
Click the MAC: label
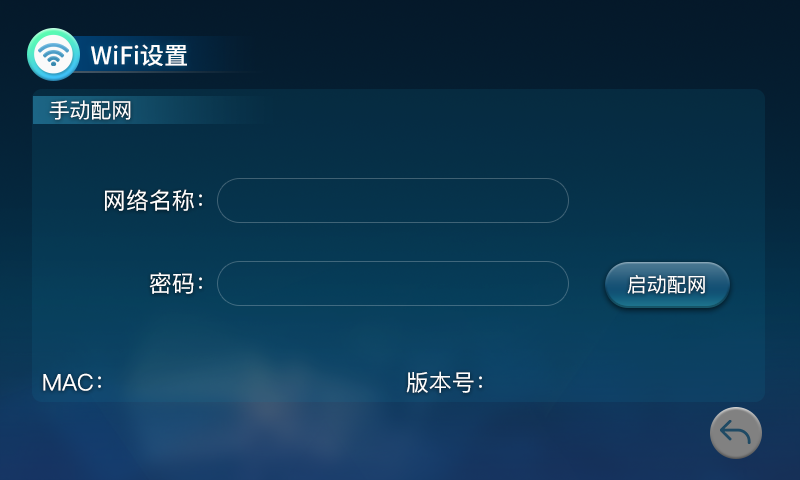[72, 383]
